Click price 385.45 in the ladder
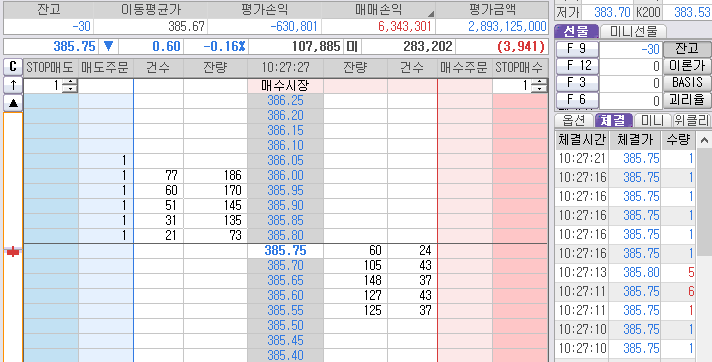 click(285, 341)
